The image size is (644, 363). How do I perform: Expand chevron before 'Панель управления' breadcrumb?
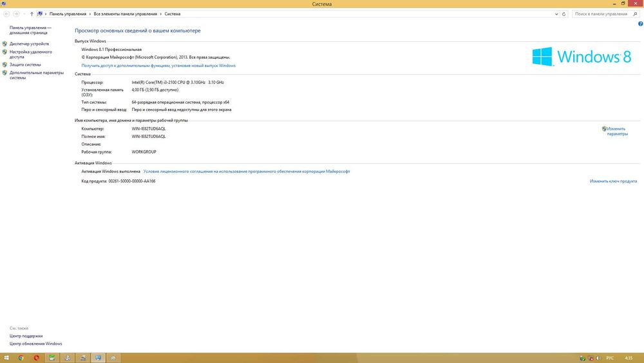click(46, 14)
